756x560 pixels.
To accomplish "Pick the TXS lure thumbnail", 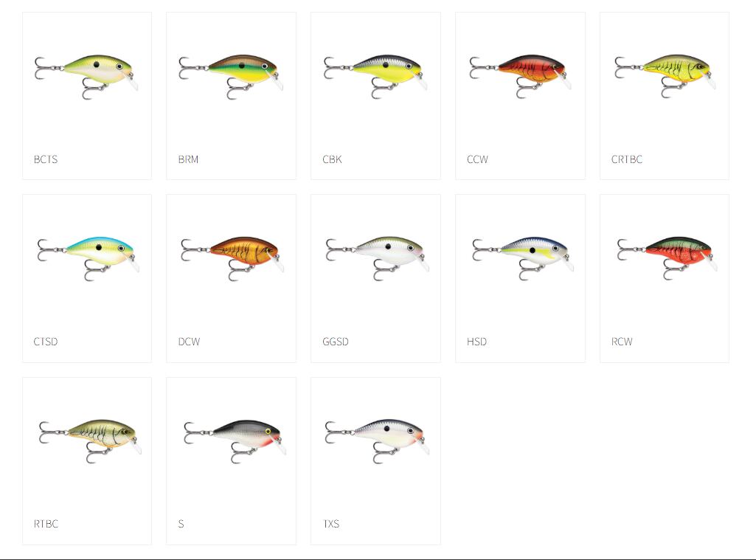I will coord(377,441).
